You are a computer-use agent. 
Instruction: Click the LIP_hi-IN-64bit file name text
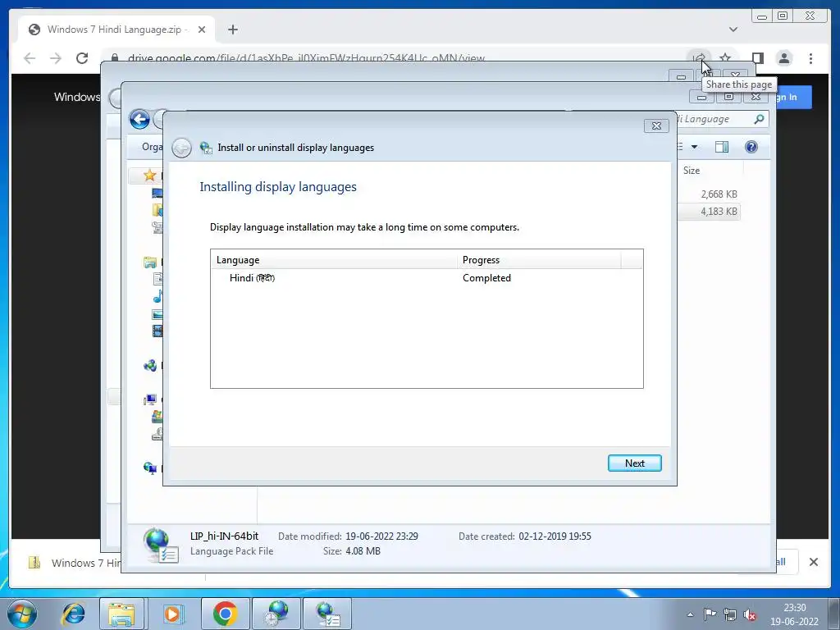pos(224,536)
